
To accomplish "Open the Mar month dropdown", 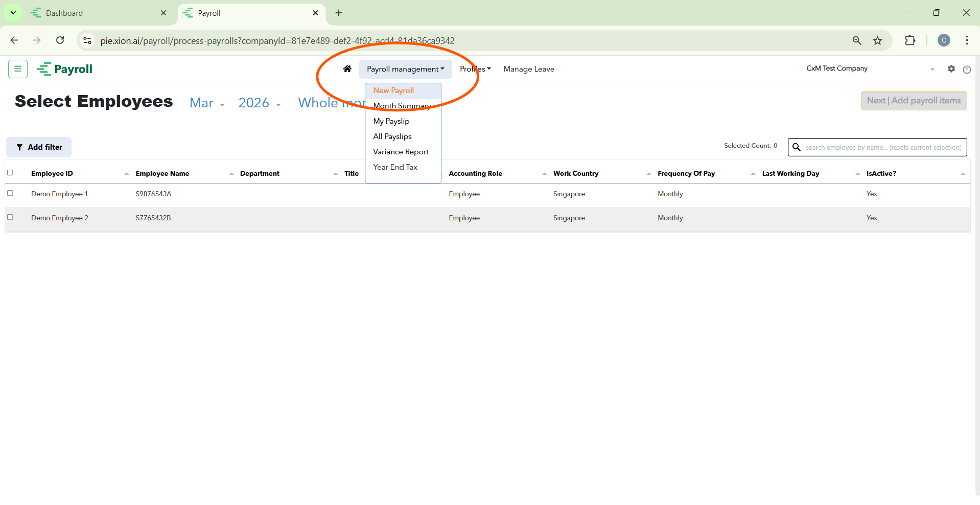I will [x=206, y=103].
